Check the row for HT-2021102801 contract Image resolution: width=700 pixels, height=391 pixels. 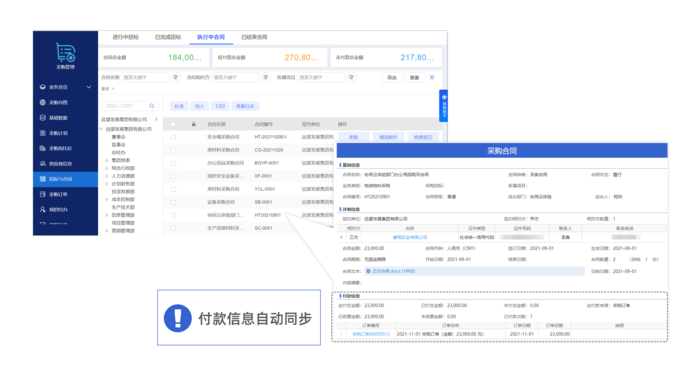(x=173, y=137)
